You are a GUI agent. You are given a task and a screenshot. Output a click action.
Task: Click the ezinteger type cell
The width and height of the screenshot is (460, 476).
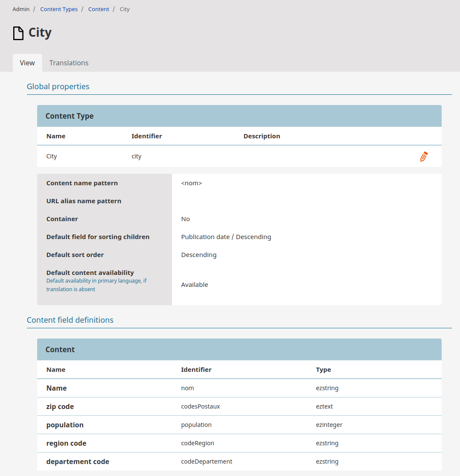[x=329, y=425]
